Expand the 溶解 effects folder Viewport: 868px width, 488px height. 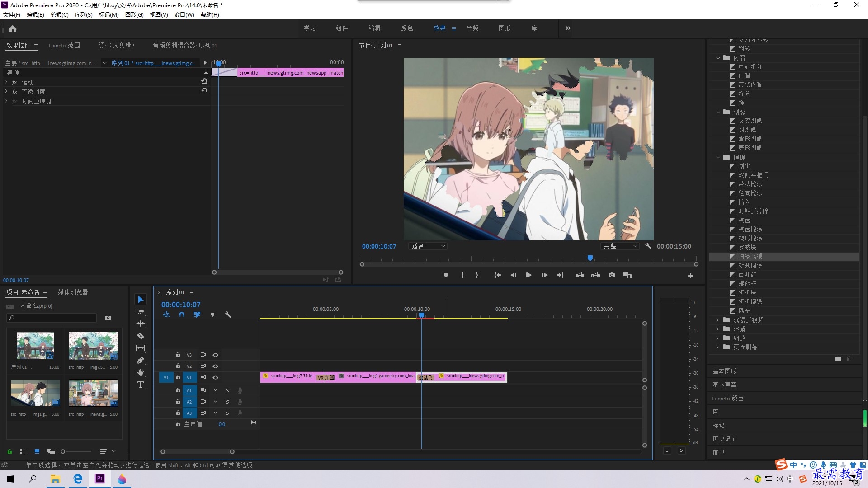click(718, 329)
